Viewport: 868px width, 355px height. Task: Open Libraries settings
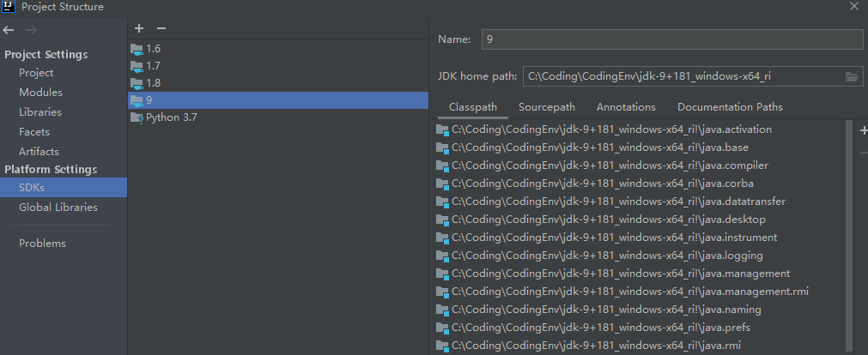[x=39, y=112]
